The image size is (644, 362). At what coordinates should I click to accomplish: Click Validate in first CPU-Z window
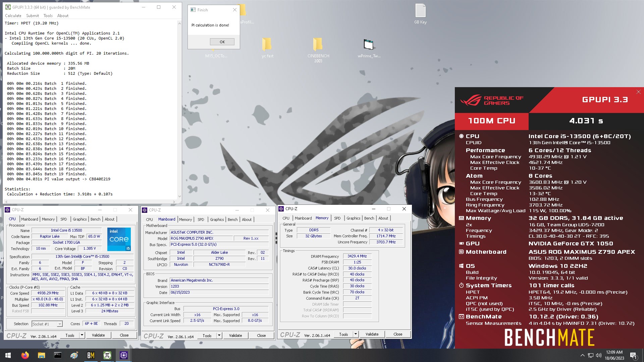pyautogui.click(x=98, y=335)
